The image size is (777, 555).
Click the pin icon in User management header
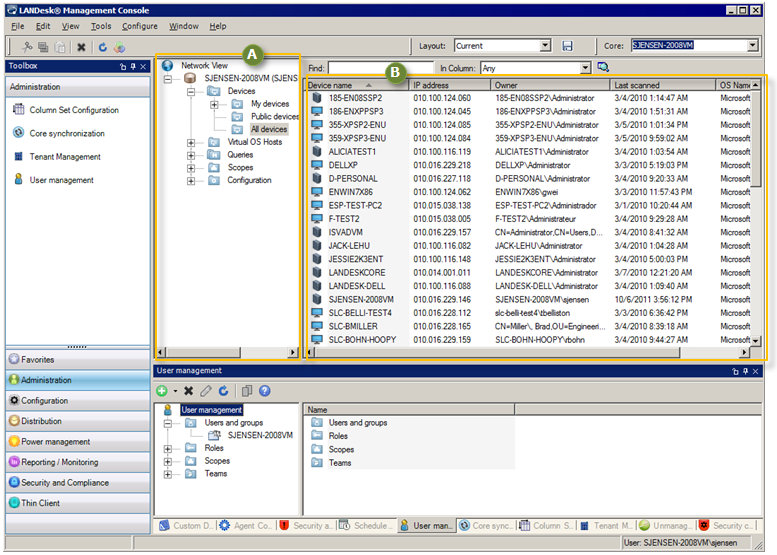click(745, 371)
